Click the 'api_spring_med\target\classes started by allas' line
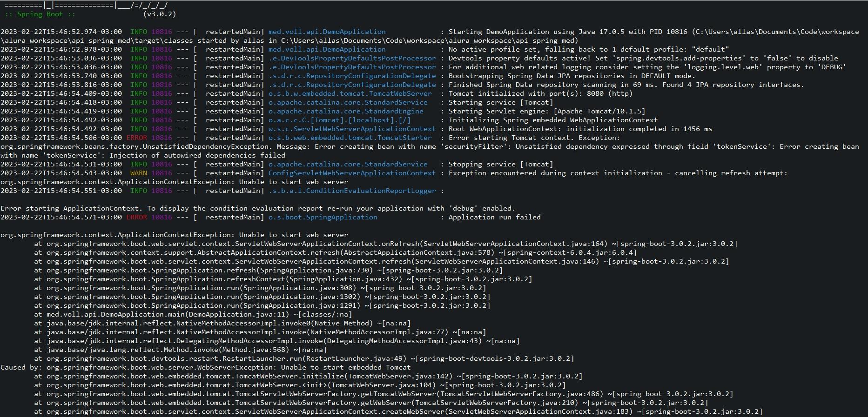The image size is (868, 417). (289, 40)
